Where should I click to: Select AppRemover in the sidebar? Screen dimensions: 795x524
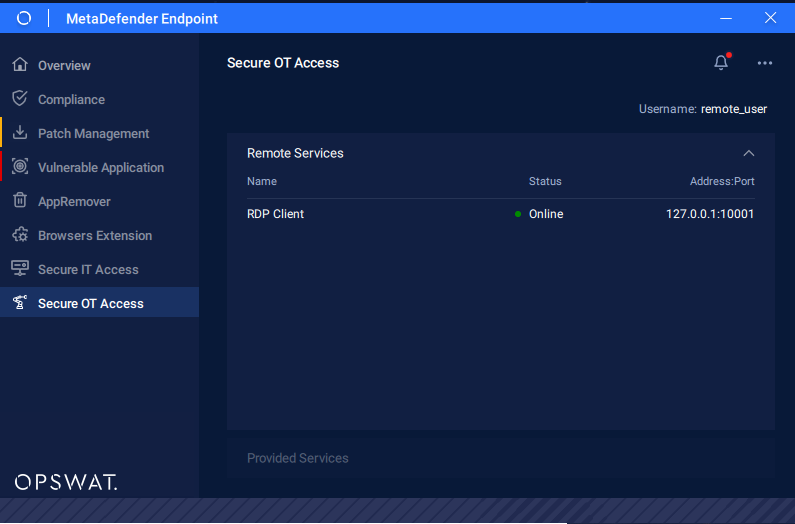pos(99,201)
